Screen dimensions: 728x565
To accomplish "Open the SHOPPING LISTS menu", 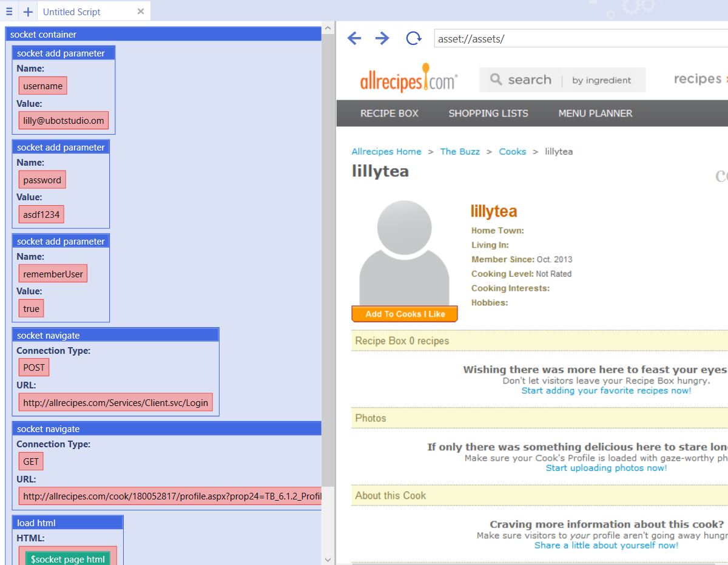I will (x=488, y=113).
